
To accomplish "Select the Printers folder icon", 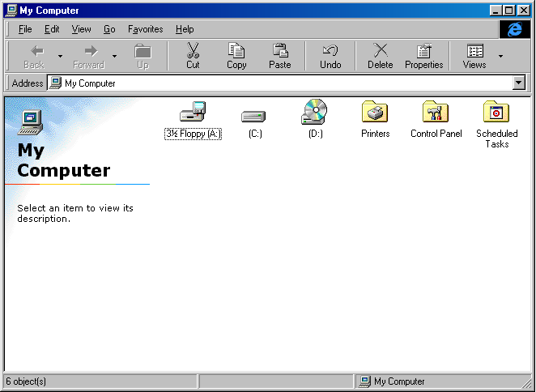I will tap(375, 112).
